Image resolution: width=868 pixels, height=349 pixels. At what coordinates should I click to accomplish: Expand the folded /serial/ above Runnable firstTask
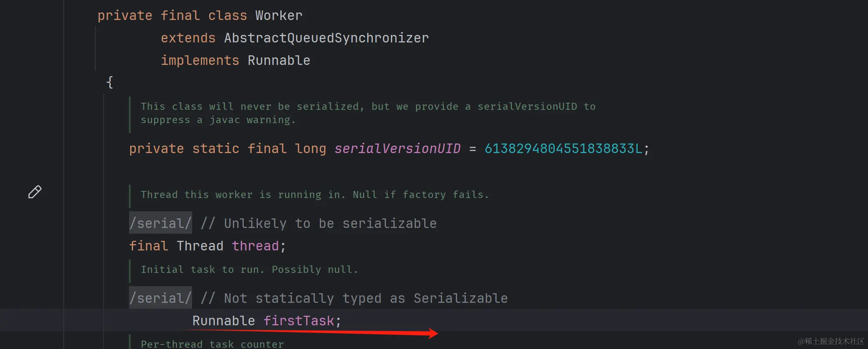(x=160, y=298)
